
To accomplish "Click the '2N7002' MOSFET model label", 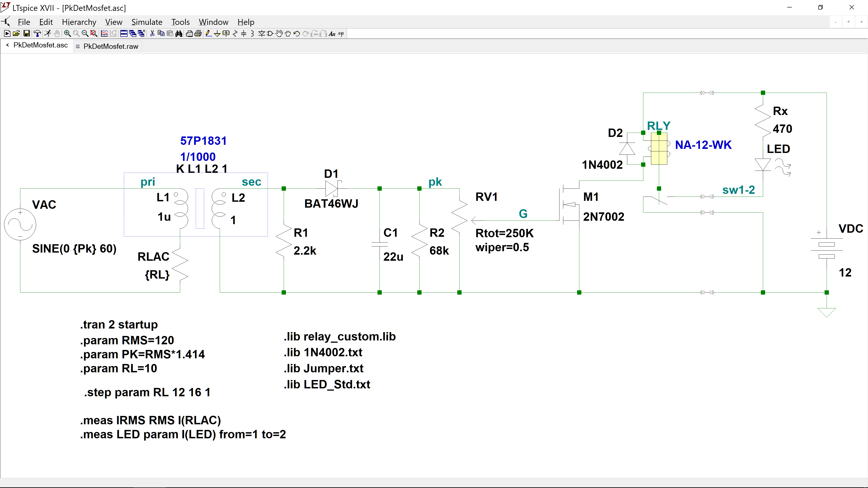I will 604,217.
